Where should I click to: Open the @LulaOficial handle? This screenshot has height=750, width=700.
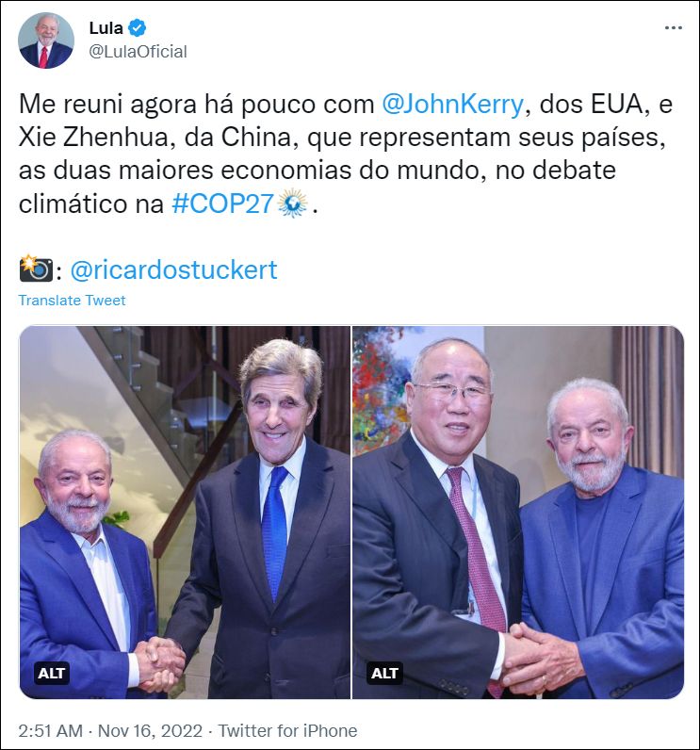pyautogui.click(x=138, y=52)
